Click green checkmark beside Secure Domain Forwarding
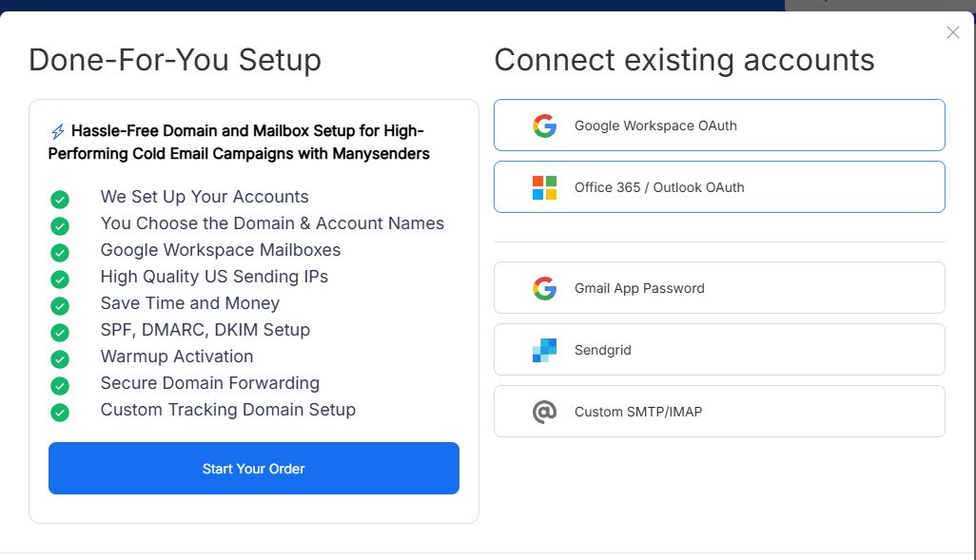The image size is (976, 560). 60,386
